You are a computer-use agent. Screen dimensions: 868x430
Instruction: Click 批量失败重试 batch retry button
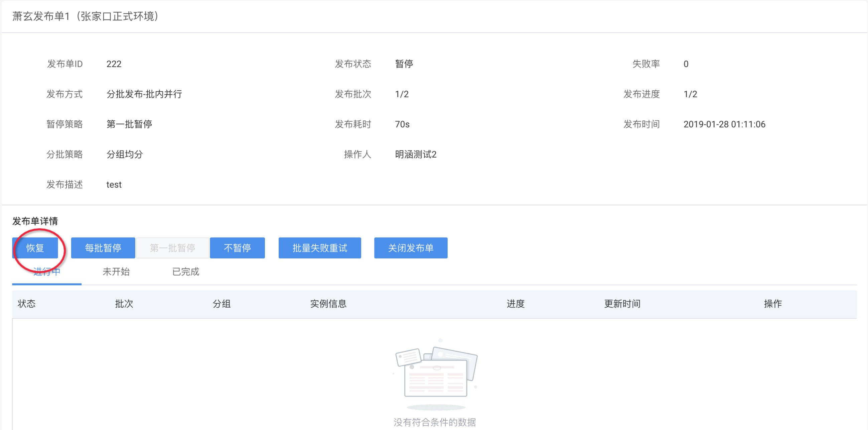[319, 248]
